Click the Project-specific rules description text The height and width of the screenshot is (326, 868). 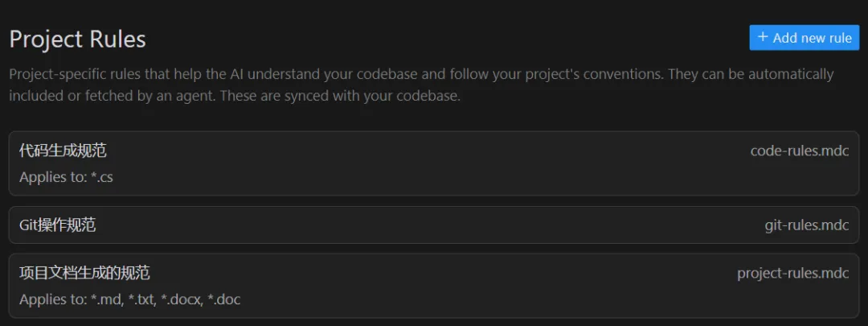[x=321, y=75]
